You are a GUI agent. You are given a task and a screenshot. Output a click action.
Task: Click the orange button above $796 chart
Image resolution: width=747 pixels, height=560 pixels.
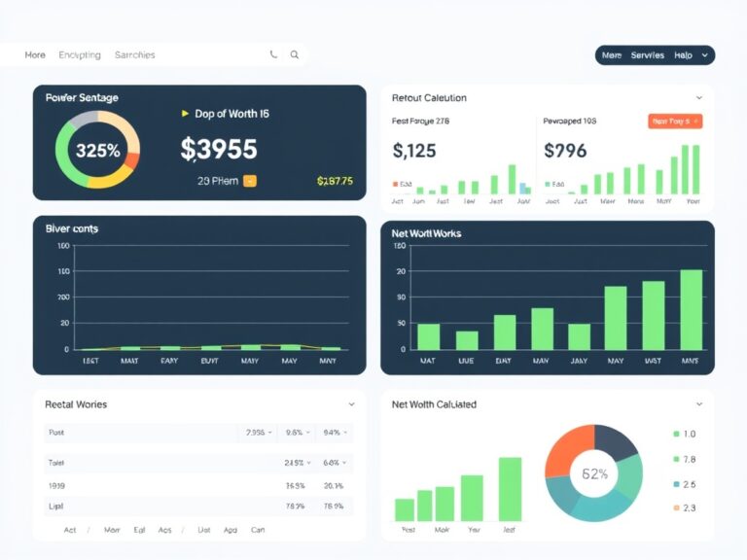click(675, 122)
